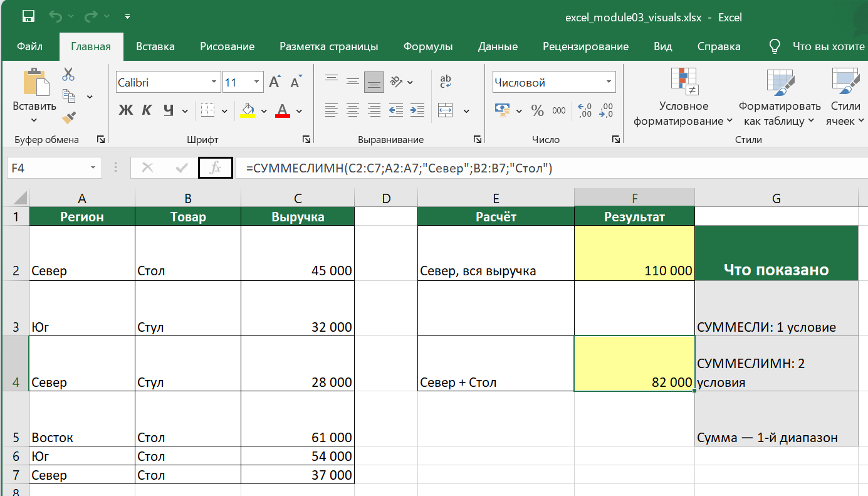This screenshot has height=496, width=868.
Task: Click Merge and Center icon
Action: [x=446, y=110]
